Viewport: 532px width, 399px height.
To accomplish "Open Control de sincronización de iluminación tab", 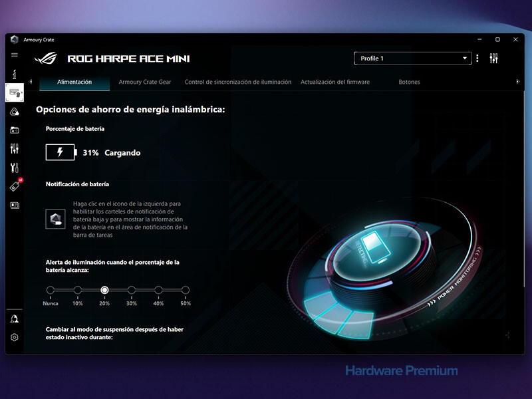I will click(x=238, y=82).
